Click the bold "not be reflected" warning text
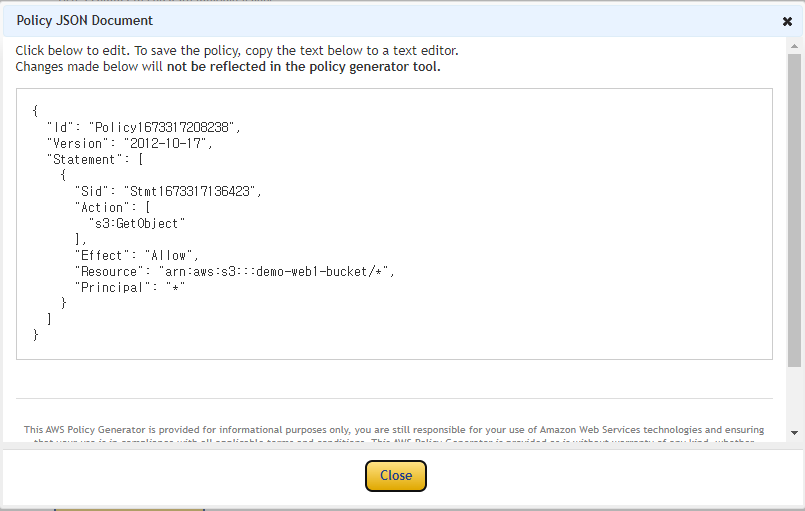 point(303,67)
